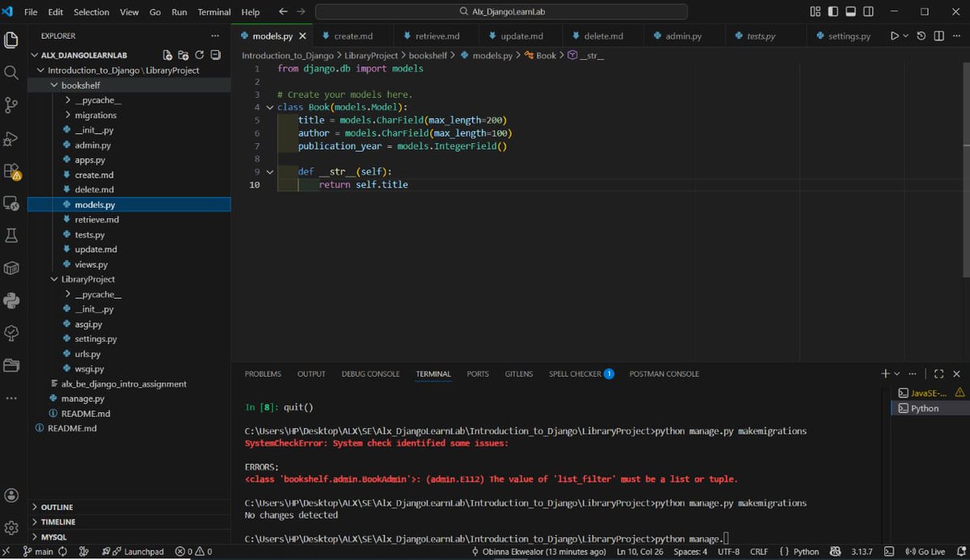Image resolution: width=970 pixels, height=560 pixels.
Task: Close the models.py editor tab
Action: tap(303, 36)
